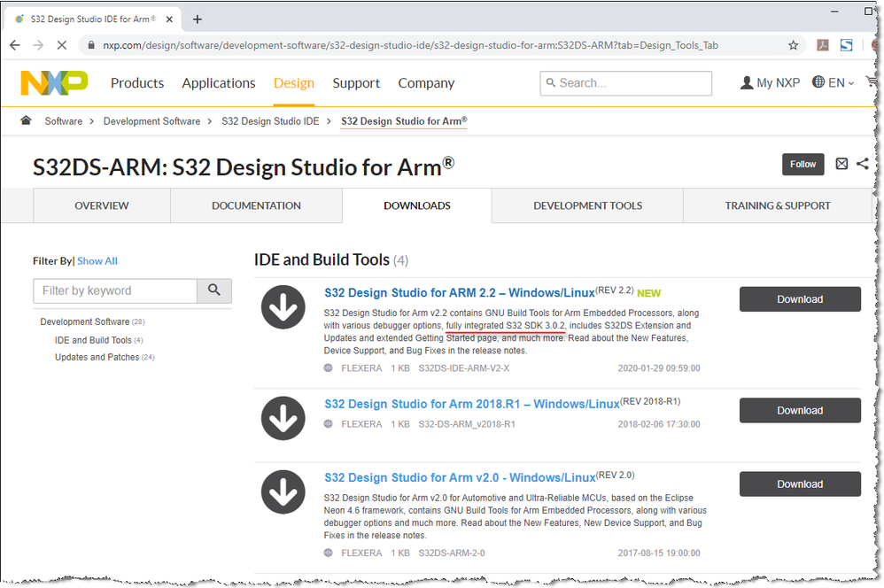Click the Show All filter link
This screenshot has height=588, width=884.
click(x=97, y=261)
